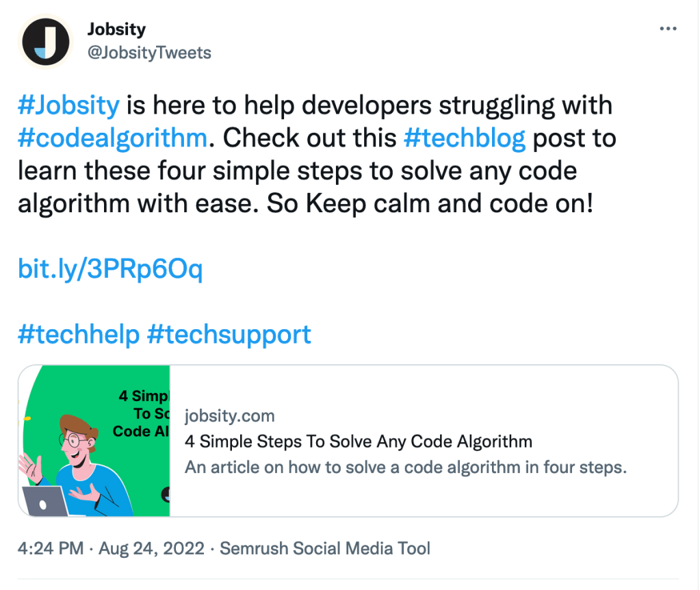Click the laptop graphic in the card image

pyautogui.click(x=44, y=502)
